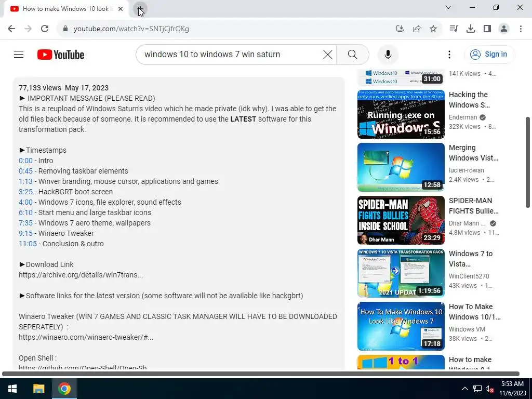Jump to 3:25 HackBGRT timestamp
This screenshot has height=399, width=532.
[x=26, y=192]
